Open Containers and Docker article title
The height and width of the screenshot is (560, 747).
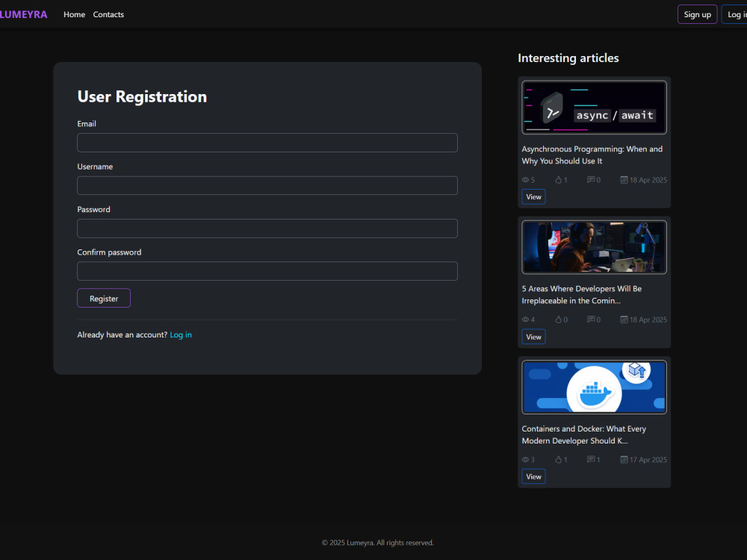583,435
